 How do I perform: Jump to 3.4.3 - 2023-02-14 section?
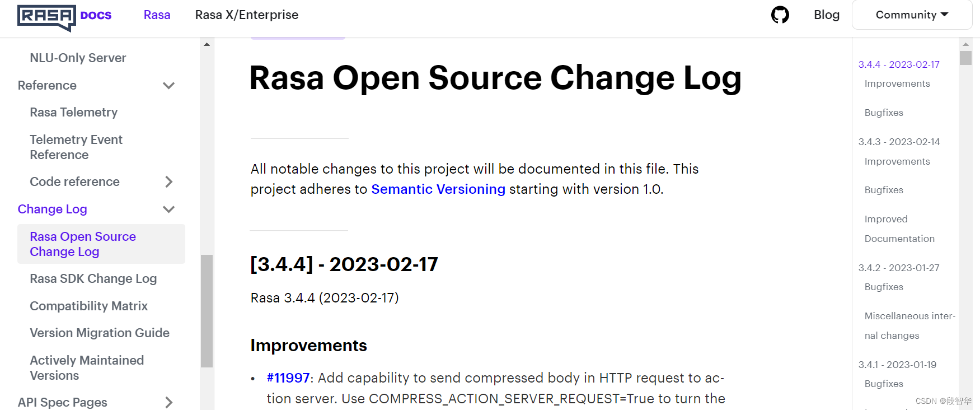click(x=899, y=142)
